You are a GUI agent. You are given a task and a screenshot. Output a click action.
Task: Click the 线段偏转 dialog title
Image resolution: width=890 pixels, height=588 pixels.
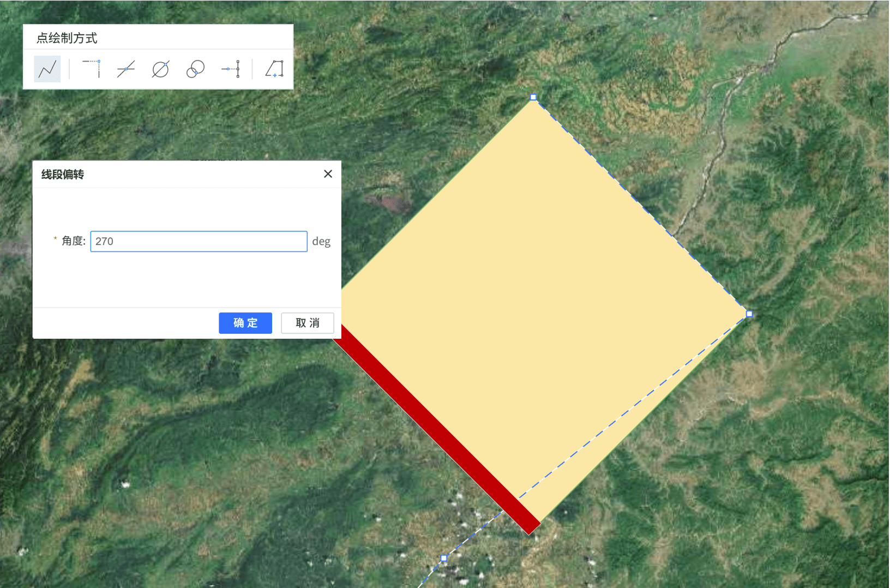(x=63, y=175)
